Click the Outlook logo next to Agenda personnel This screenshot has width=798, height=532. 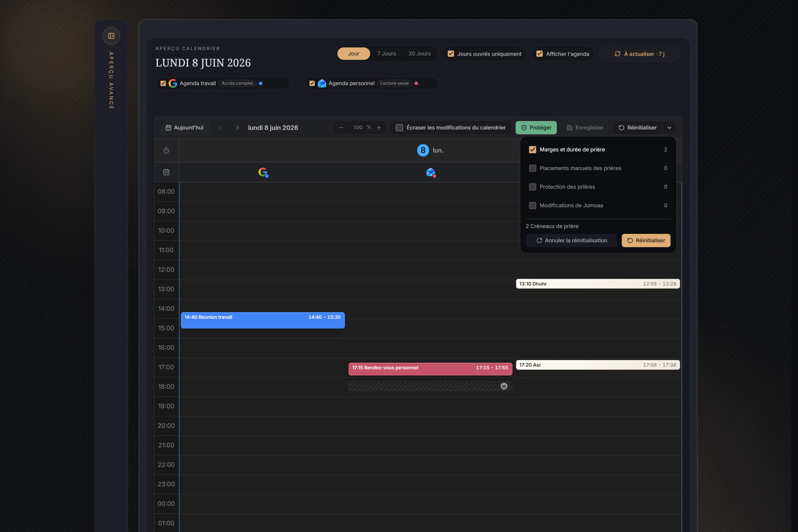click(x=322, y=84)
